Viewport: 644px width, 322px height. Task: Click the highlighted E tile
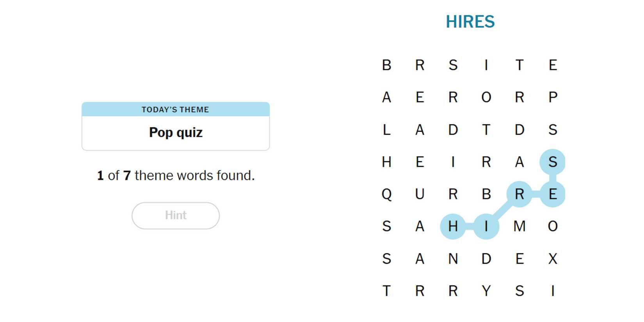coord(552,194)
